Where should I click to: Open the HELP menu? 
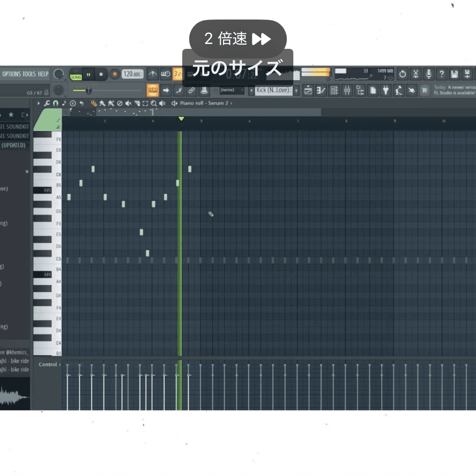tap(43, 74)
